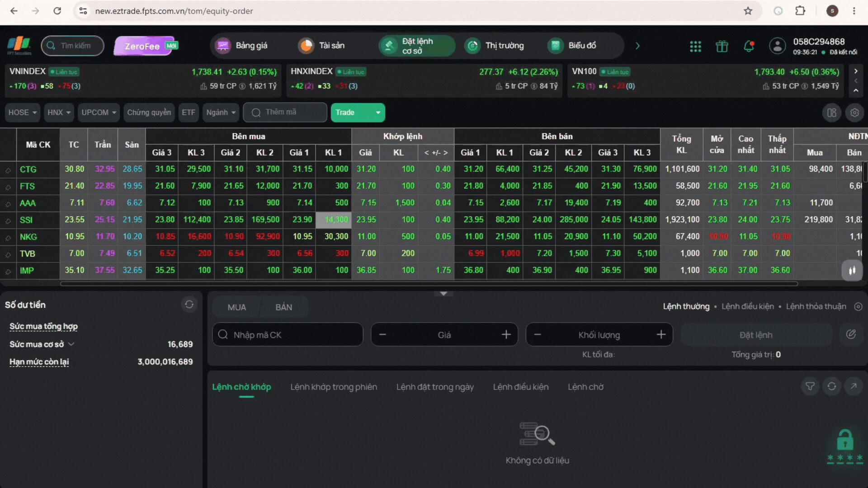Open browser extensions puzzle icon
Image resolution: width=868 pixels, height=488 pixels.
(800, 11)
